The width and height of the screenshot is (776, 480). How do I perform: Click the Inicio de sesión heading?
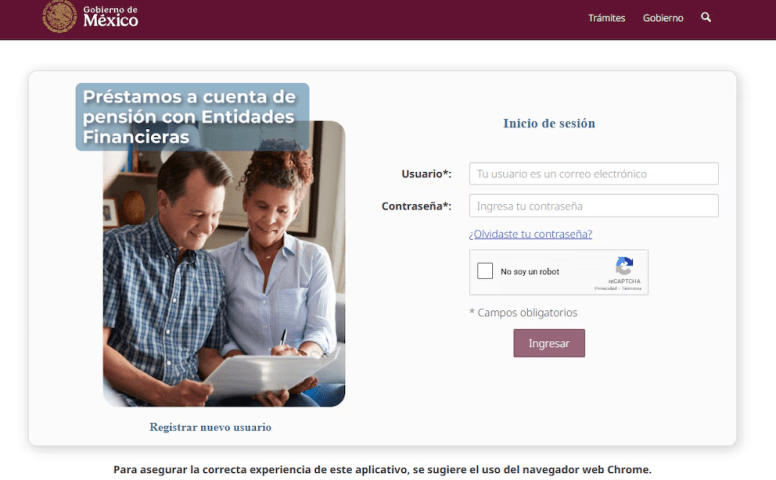pyautogui.click(x=549, y=123)
